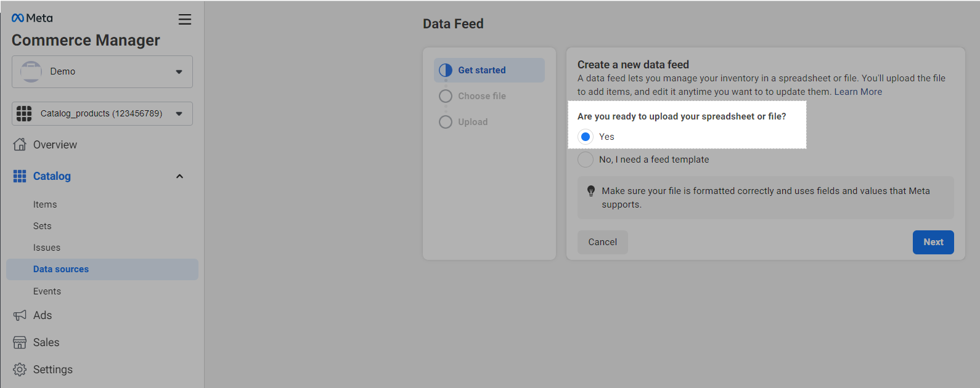Click the Ads megaphone icon
The width and height of the screenshot is (980, 388).
pyautogui.click(x=20, y=315)
